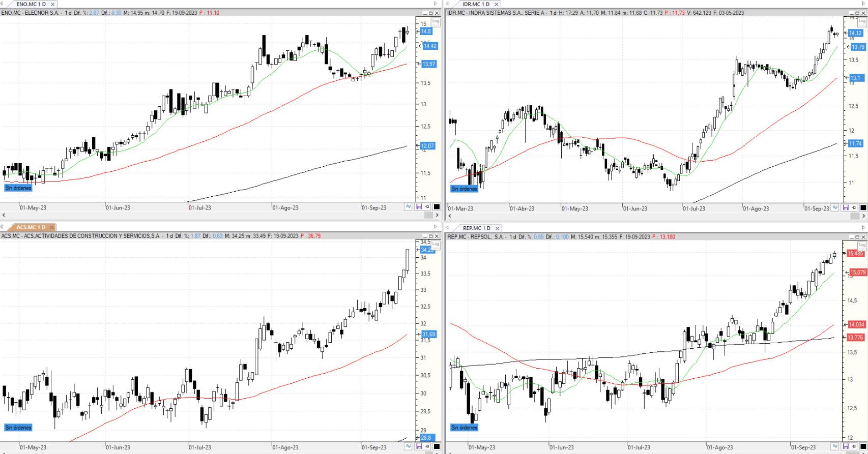The image size is (868, 454).
Task: Open black color swatch on ENO.MC chart
Action: coord(436,207)
